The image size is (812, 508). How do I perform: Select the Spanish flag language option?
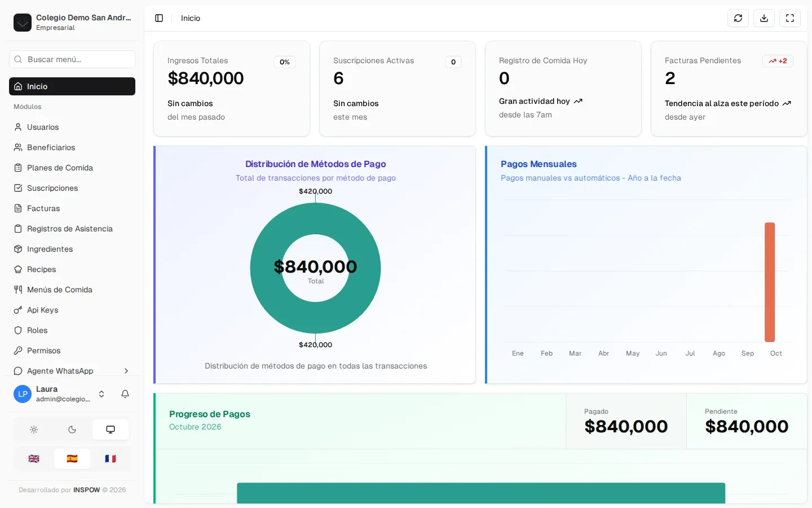click(x=72, y=459)
